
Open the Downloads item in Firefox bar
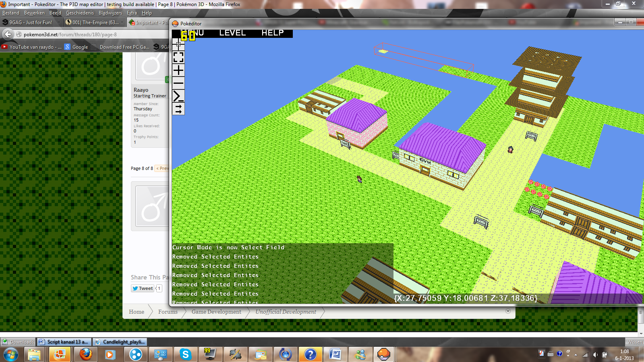(x=18, y=342)
